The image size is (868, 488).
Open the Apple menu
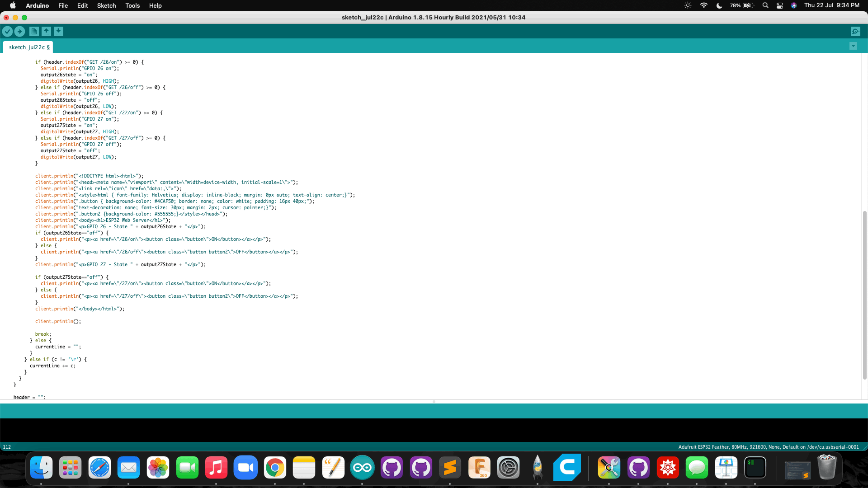[13, 5]
